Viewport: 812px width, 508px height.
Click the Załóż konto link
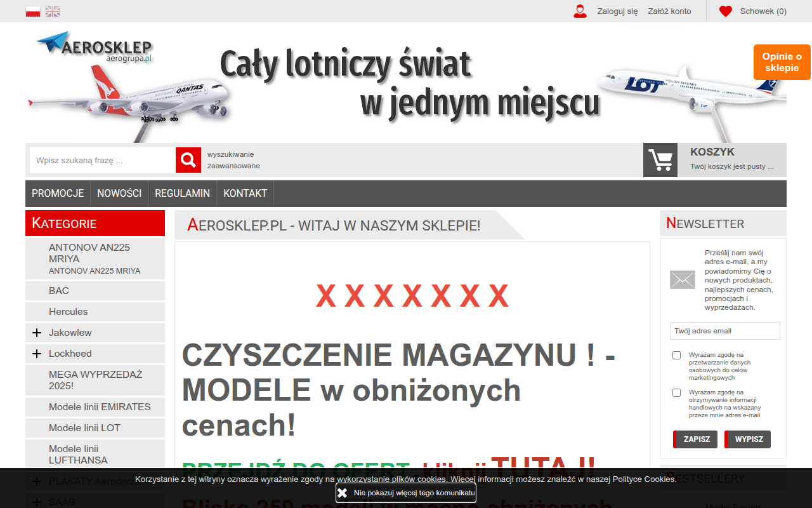[669, 11]
